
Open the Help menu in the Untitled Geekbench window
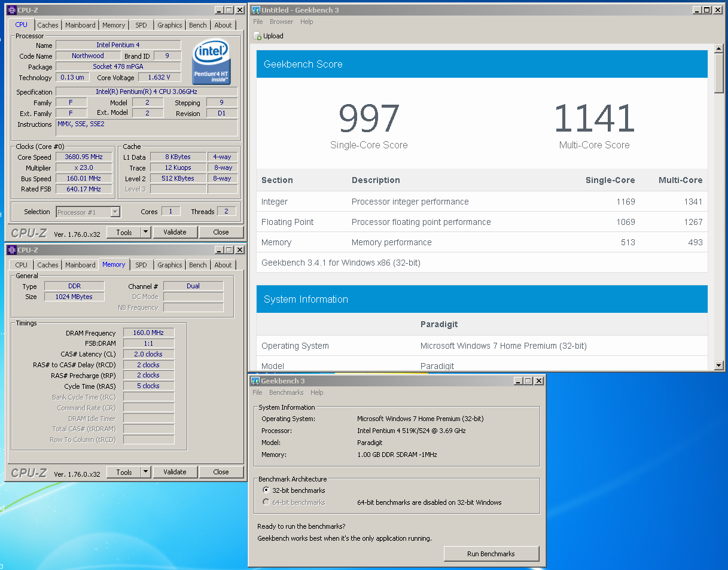click(307, 22)
